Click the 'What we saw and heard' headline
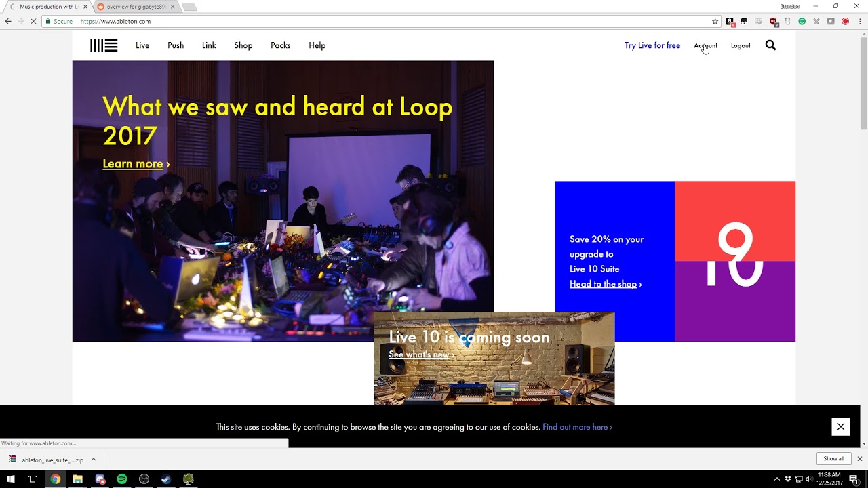 (x=277, y=121)
